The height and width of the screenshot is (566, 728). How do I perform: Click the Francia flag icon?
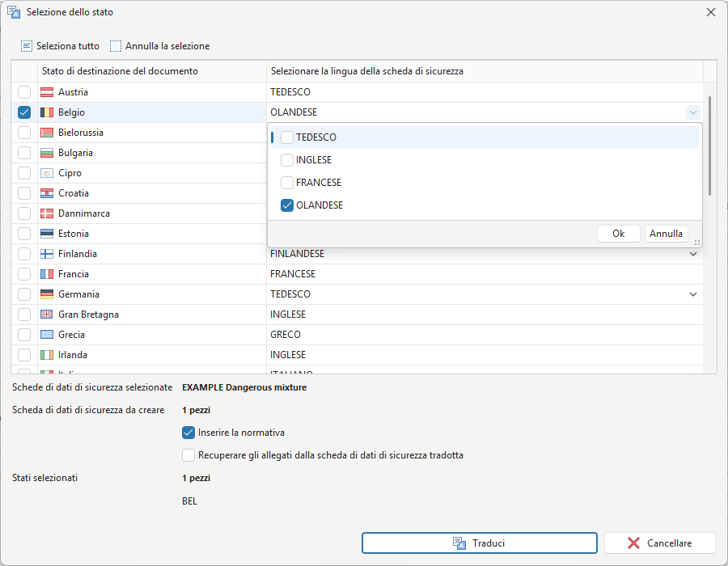pyautogui.click(x=47, y=274)
